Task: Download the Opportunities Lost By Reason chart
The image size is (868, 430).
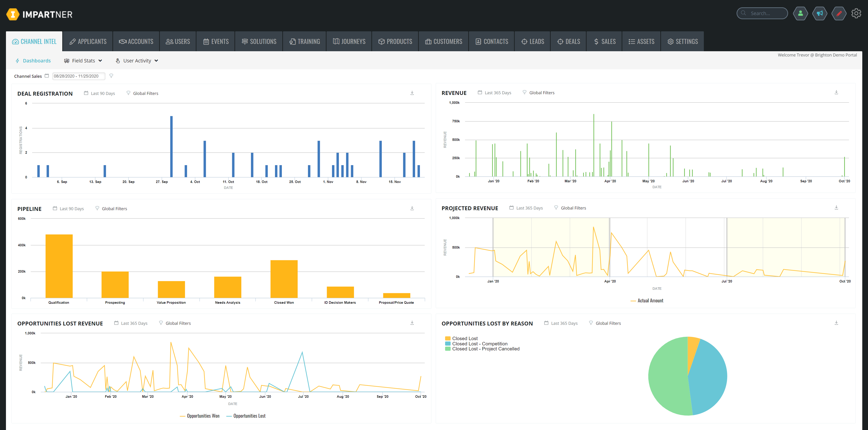Action: click(836, 323)
